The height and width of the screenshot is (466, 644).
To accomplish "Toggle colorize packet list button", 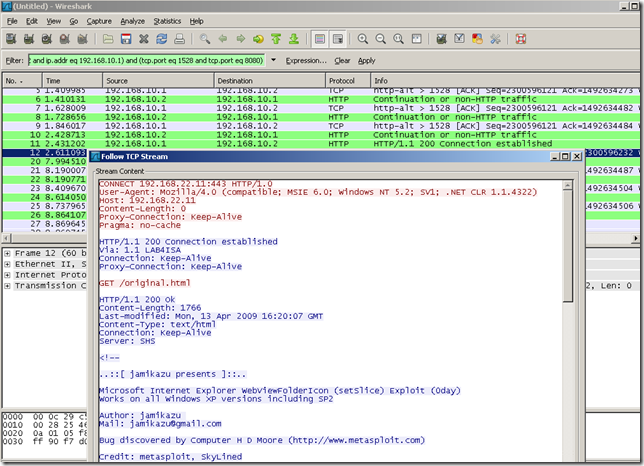I will [x=320, y=39].
